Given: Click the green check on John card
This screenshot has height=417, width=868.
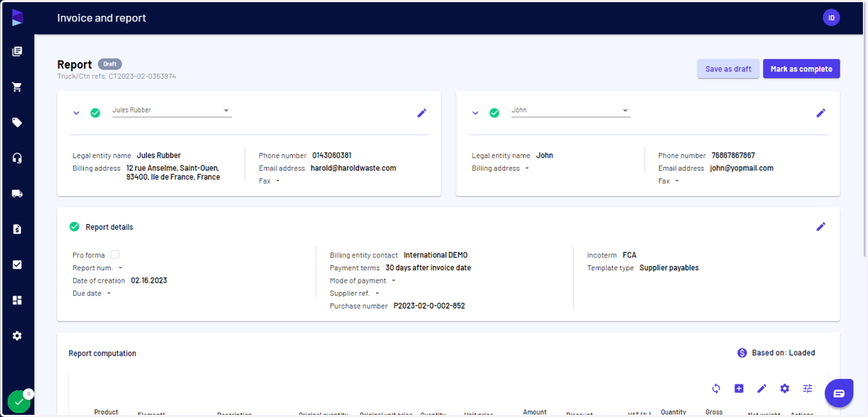Looking at the screenshot, I should click(494, 113).
